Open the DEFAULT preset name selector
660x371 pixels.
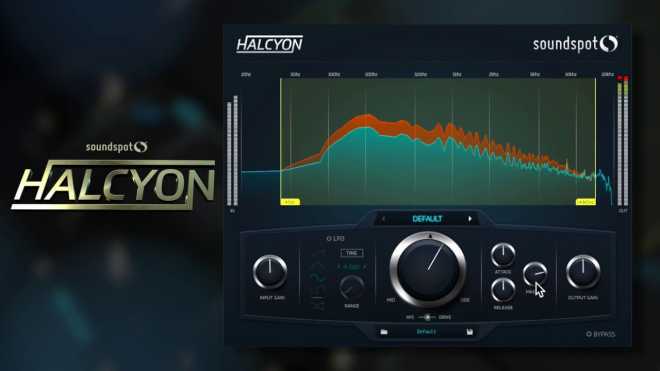pos(427,219)
